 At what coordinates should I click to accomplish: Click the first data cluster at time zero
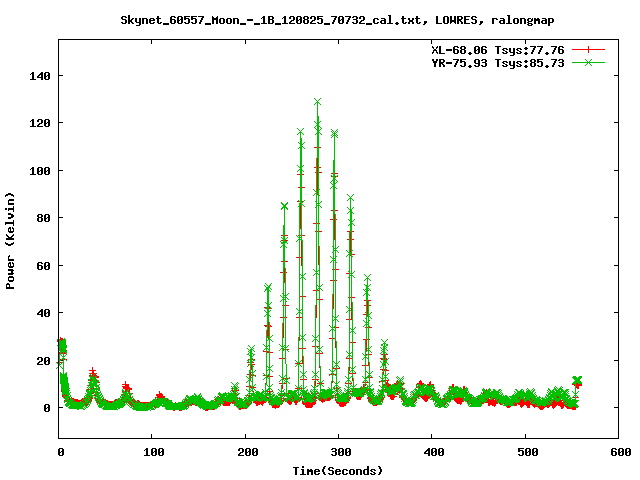click(x=61, y=345)
